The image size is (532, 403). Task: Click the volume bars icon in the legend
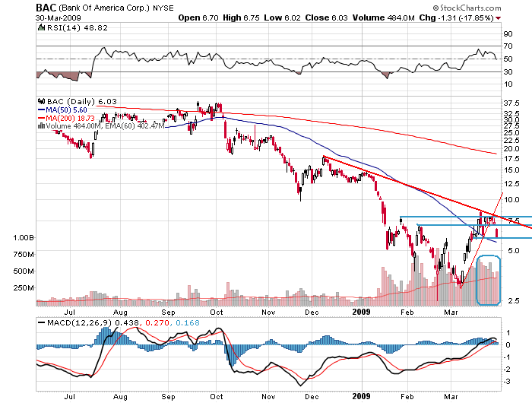41,126
